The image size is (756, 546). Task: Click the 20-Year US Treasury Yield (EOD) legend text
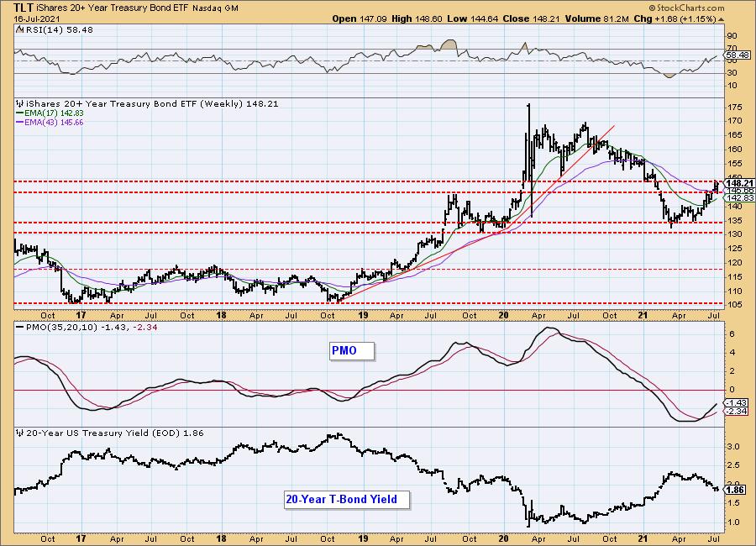[115, 433]
